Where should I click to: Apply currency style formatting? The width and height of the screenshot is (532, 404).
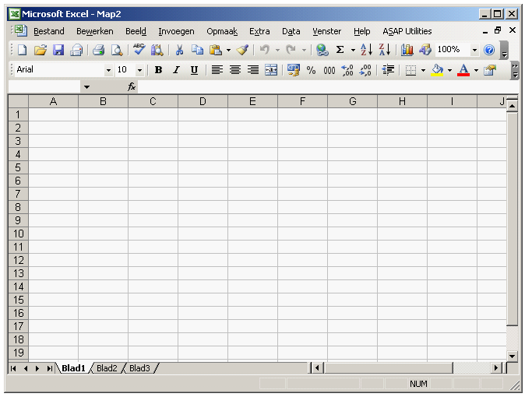(x=294, y=70)
